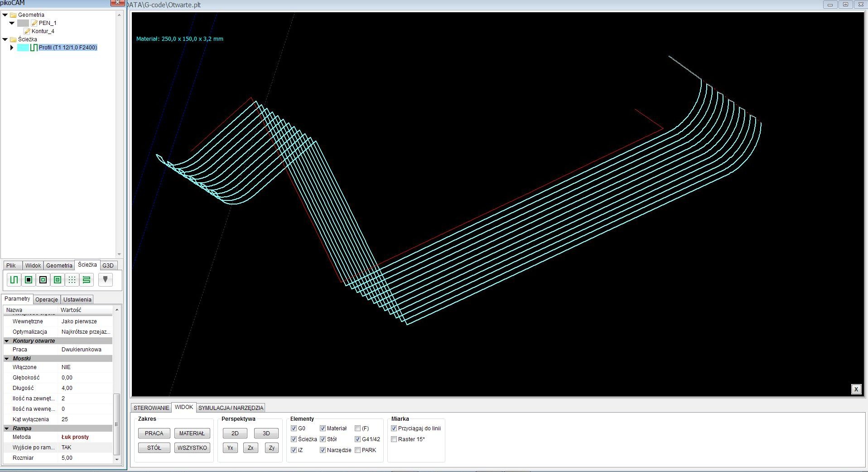Open the Widok tab in left panel
This screenshot has width=868, height=472.
(x=33, y=266)
